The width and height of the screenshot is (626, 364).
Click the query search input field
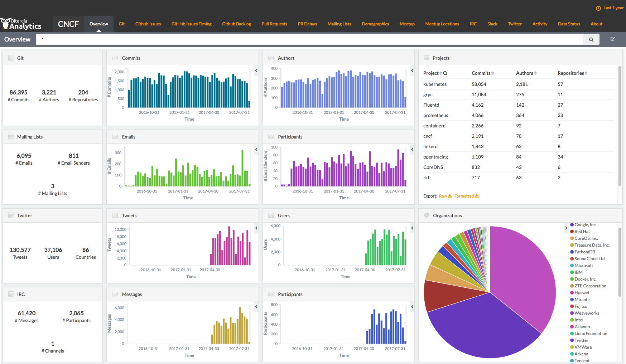pyautogui.click(x=309, y=39)
